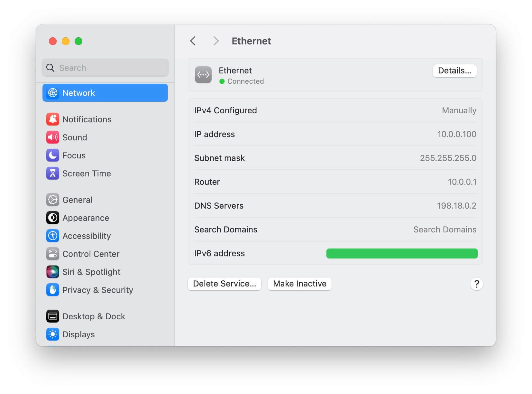Click the IP address label
The image size is (532, 394).
point(215,134)
